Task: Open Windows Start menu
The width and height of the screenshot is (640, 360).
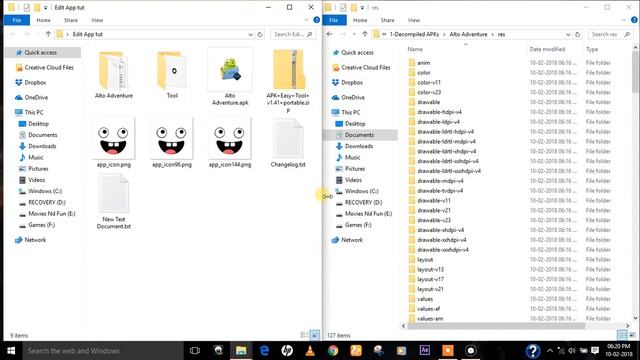Action: click(11, 351)
